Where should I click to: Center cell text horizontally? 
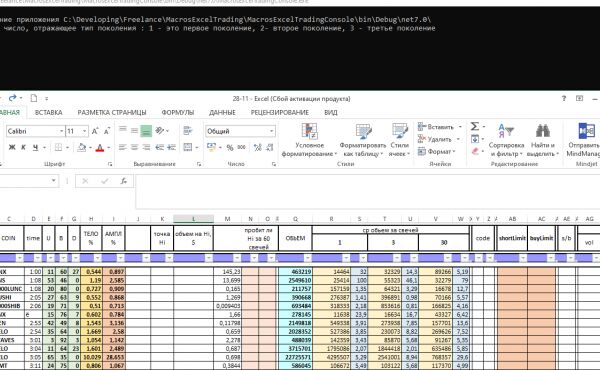(x=134, y=147)
